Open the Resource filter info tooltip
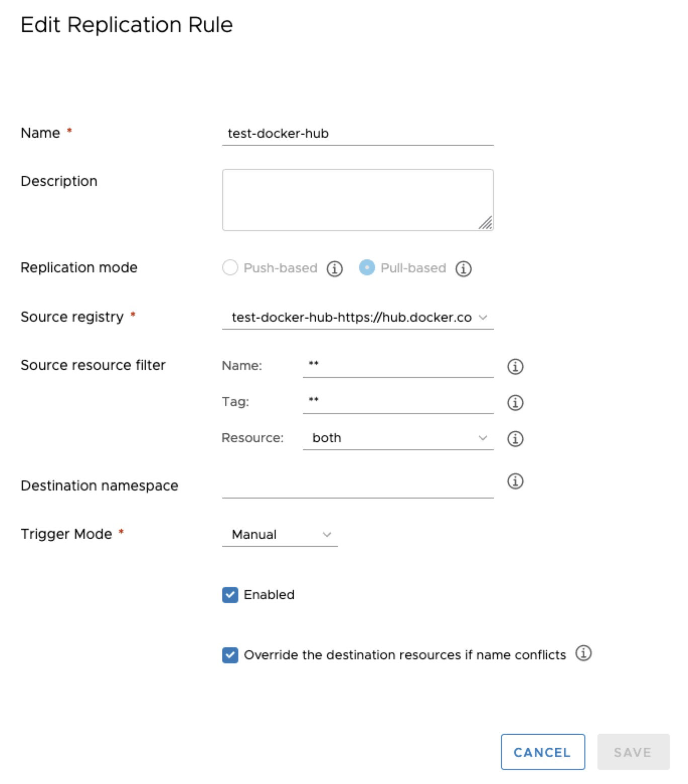Screen dimensions: 688x784 pyautogui.click(x=515, y=439)
